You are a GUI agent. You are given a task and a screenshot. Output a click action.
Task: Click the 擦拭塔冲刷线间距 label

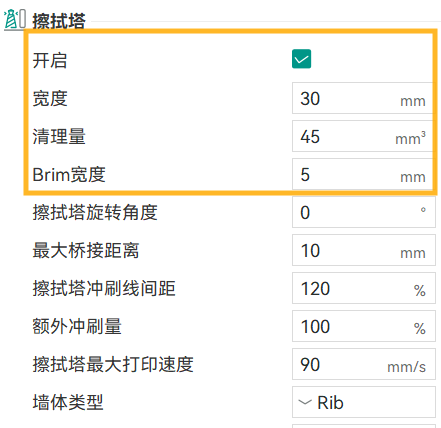pos(104,289)
